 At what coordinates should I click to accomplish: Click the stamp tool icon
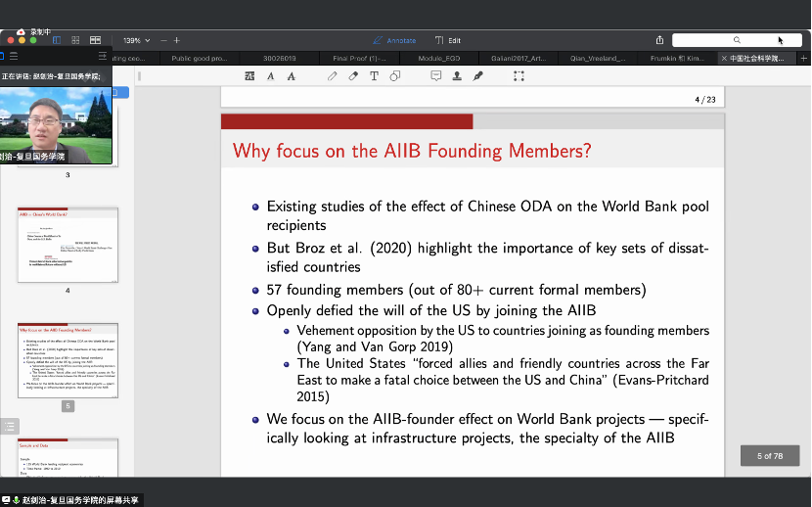457,76
